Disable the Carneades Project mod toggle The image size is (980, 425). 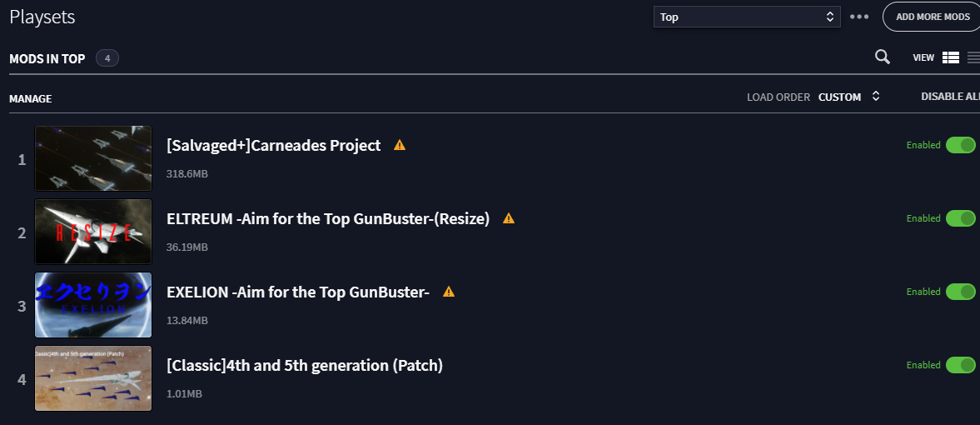click(961, 145)
